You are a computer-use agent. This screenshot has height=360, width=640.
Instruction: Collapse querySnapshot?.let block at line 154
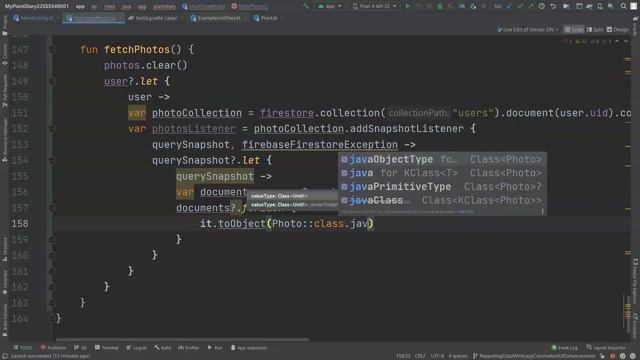[52, 160]
